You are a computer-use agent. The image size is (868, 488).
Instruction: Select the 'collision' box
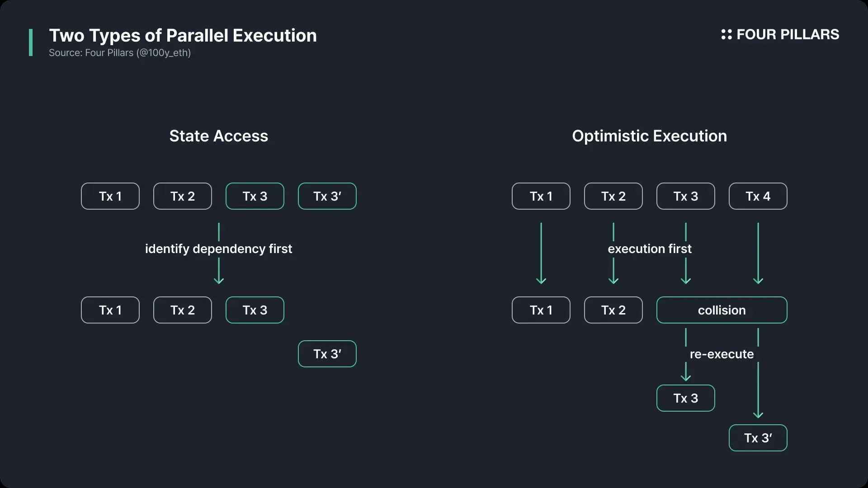click(x=722, y=310)
